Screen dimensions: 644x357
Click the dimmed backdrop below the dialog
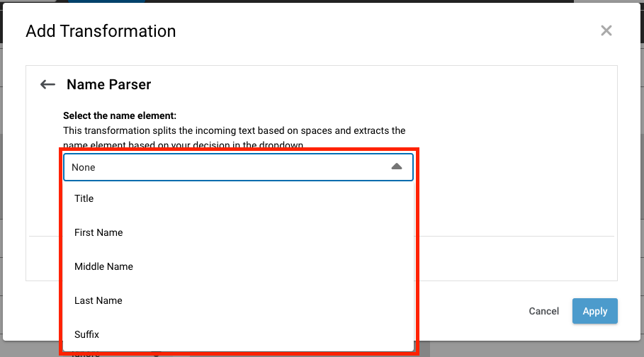(x=531, y=347)
